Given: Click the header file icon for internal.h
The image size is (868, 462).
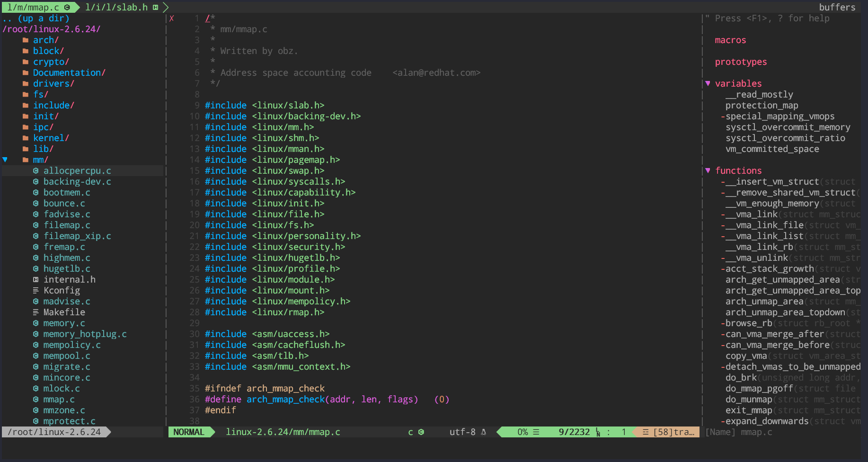Looking at the screenshot, I should coord(36,280).
